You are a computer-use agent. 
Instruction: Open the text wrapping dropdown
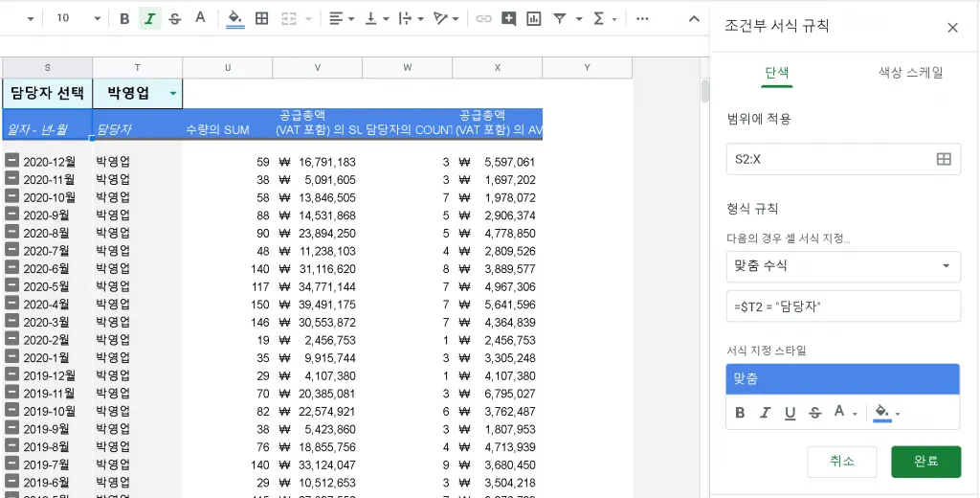[x=412, y=19]
